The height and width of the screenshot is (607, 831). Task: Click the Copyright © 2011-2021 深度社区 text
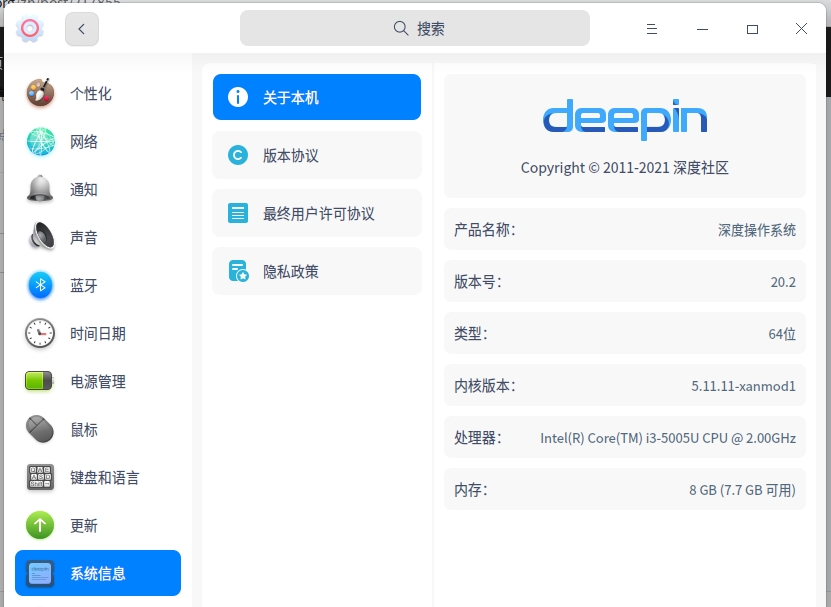point(624,168)
